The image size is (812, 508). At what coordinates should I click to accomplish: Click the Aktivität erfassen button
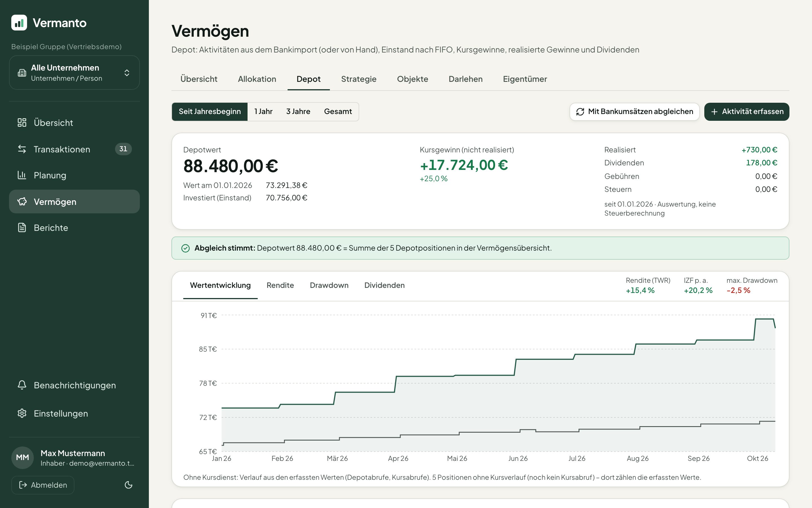click(x=747, y=111)
